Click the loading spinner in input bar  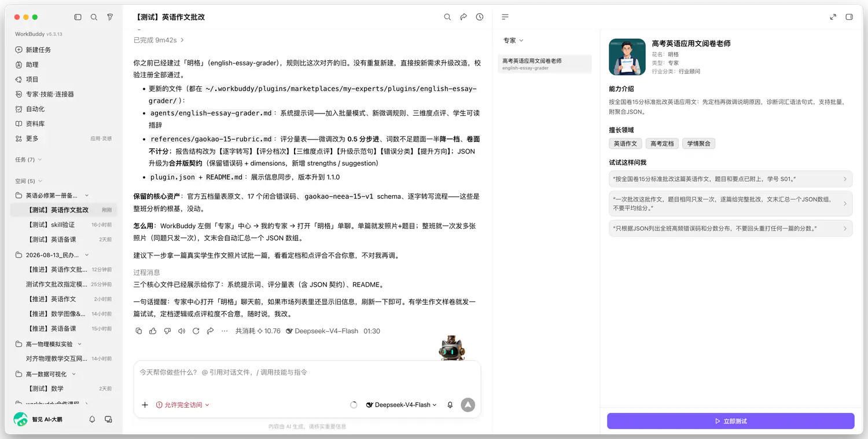pyautogui.click(x=354, y=405)
